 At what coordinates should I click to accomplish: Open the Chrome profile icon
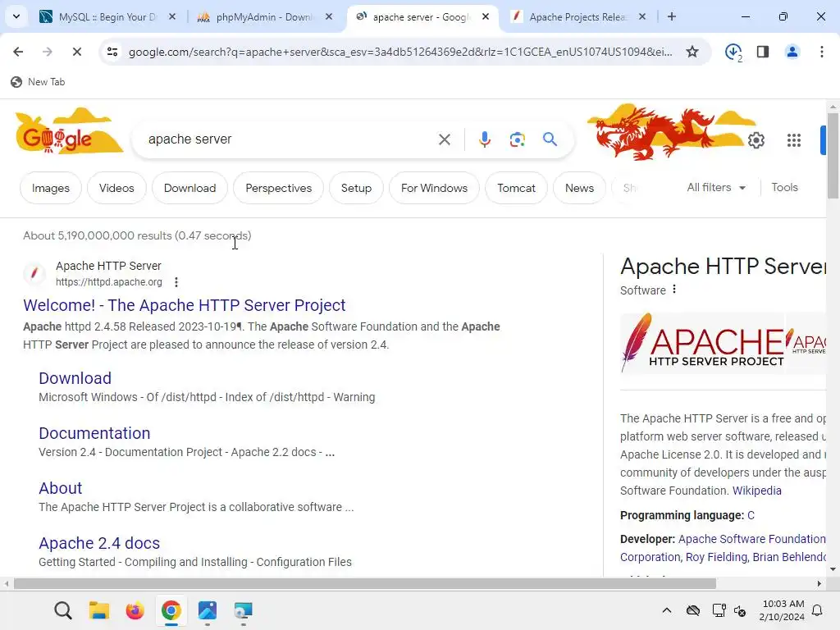pos(792,52)
